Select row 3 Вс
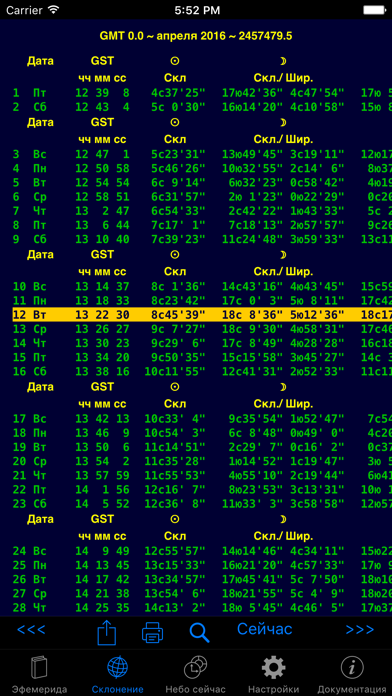This screenshot has width=392, height=696. (x=202, y=155)
